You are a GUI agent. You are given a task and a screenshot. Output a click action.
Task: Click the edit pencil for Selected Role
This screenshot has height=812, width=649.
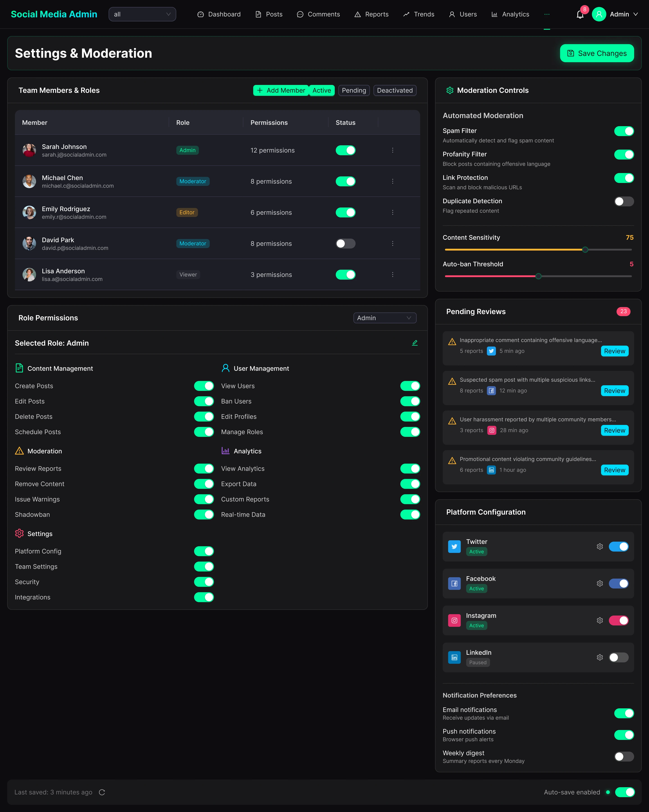(x=415, y=343)
